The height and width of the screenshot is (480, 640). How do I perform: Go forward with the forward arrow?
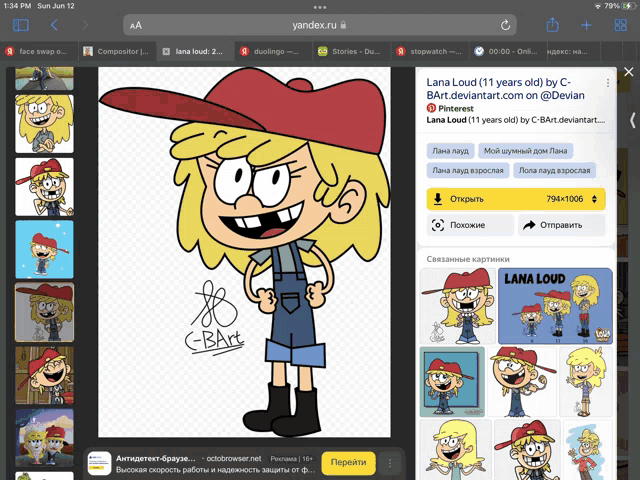pos(85,25)
